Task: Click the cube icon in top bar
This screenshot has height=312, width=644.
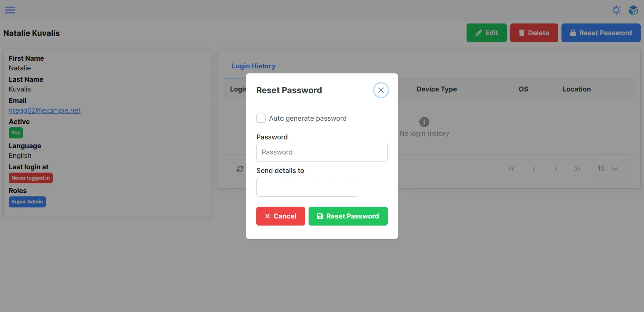Action: [633, 10]
